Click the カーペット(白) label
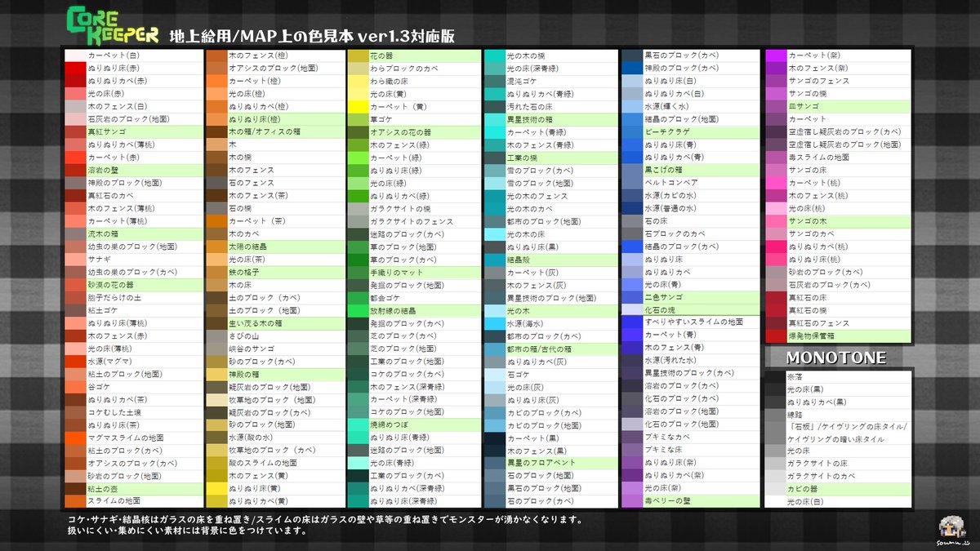The image size is (980, 551). point(114,56)
